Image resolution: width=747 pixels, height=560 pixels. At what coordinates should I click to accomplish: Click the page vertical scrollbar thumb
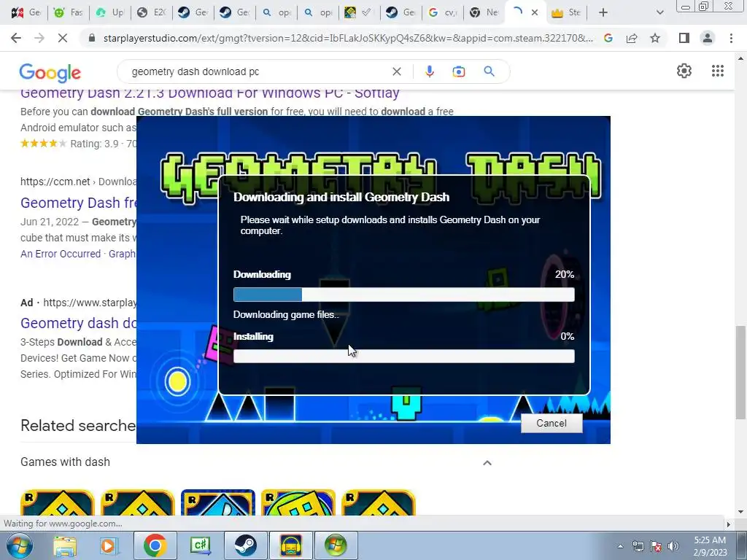tap(740, 373)
